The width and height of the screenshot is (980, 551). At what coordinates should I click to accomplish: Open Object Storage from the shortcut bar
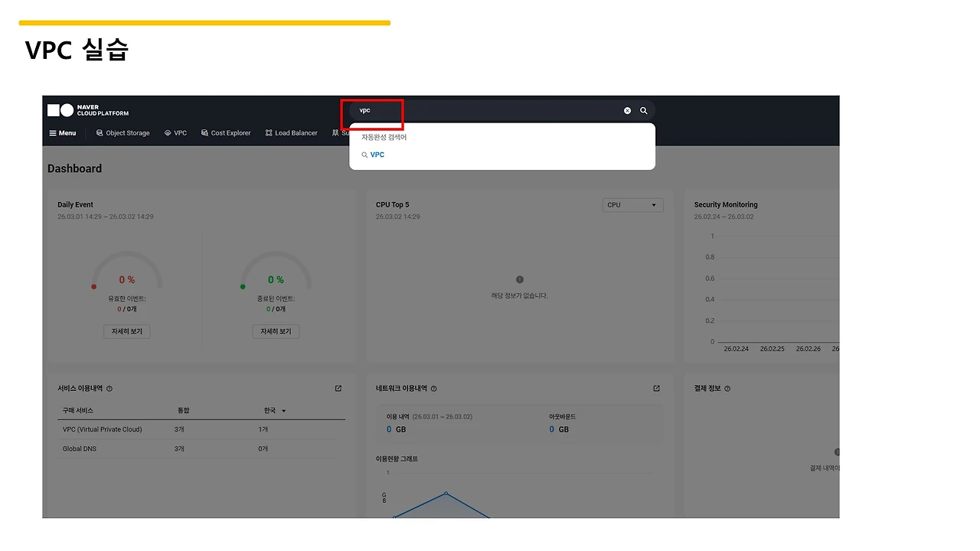point(122,133)
